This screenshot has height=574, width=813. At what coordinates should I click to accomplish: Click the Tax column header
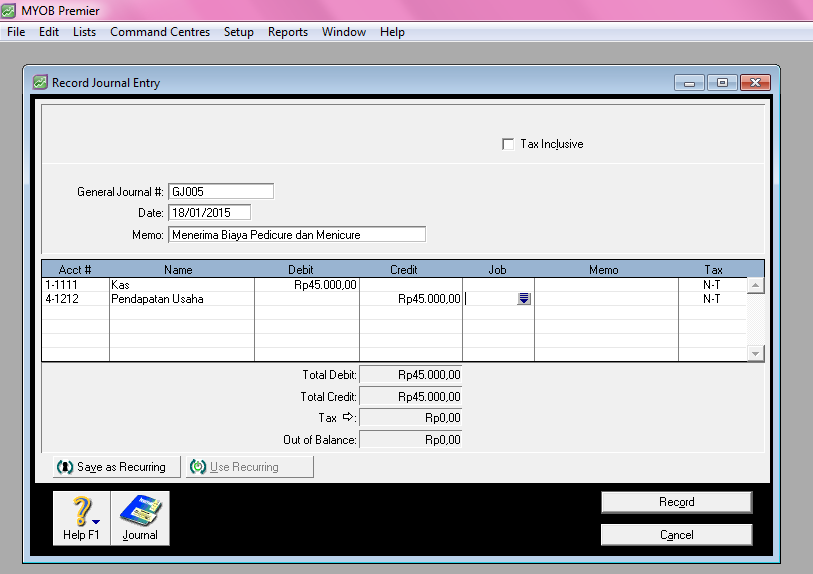713,270
